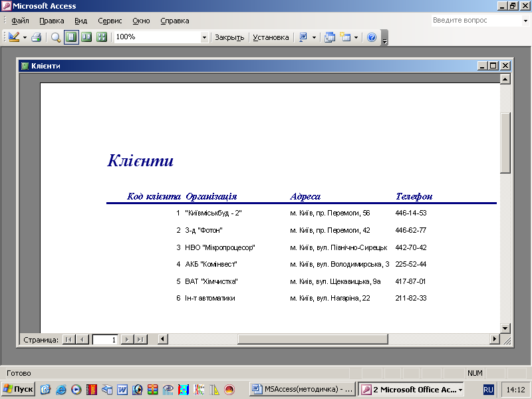532x399 pixels.
Task: Click the New Object icon
Action: 345,37
